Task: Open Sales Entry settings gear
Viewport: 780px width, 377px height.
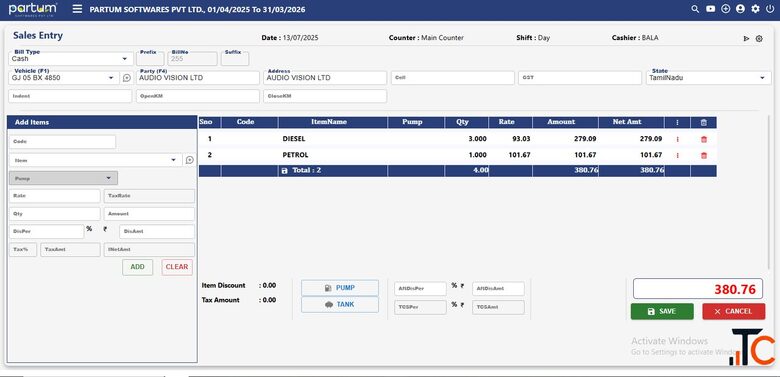Action: point(759,38)
